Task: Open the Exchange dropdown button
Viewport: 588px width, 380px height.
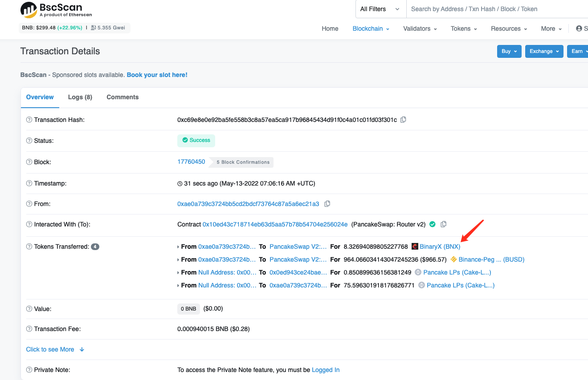Action: tap(544, 51)
